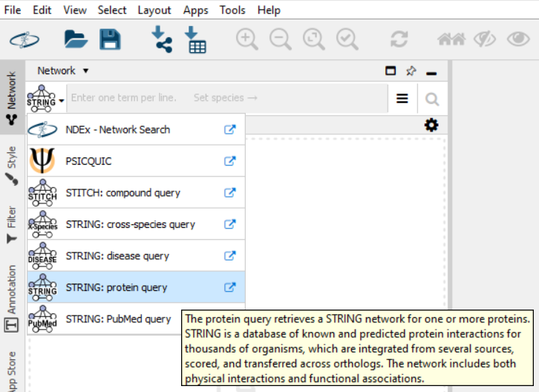Open the File menu
The height and width of the screenshot is (392, 539).
coord(13,10)
